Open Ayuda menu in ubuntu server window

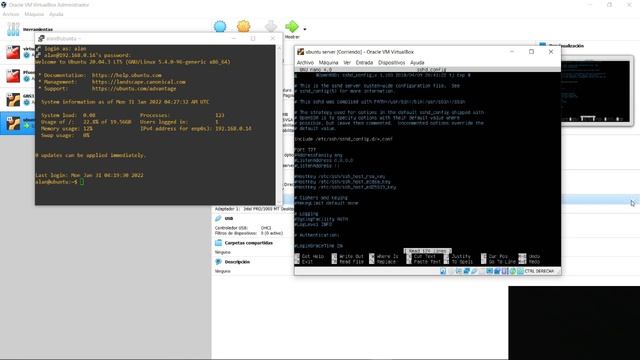(417, 62)
